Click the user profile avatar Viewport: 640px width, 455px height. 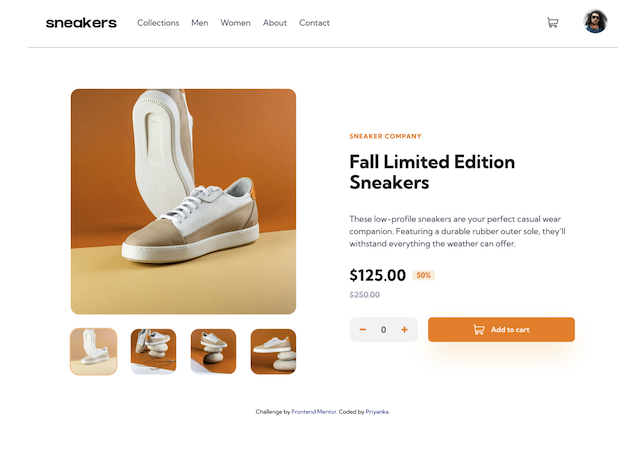(x=595, y=22)
